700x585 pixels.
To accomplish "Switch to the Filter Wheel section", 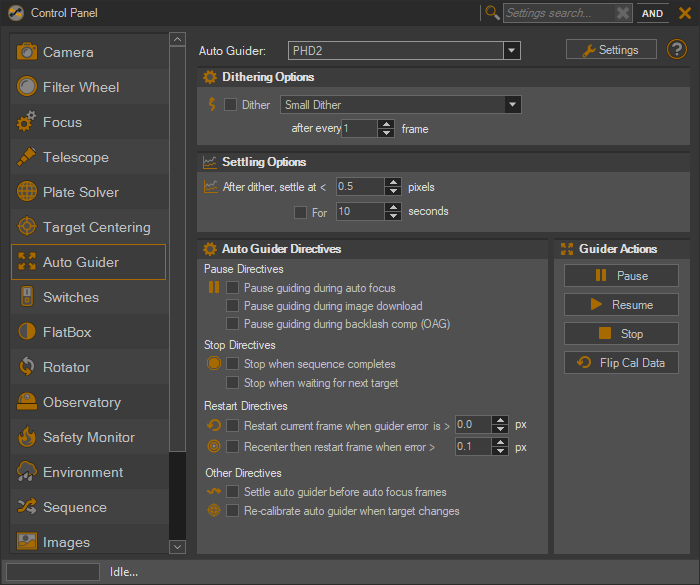I will [x=89, y=87].
